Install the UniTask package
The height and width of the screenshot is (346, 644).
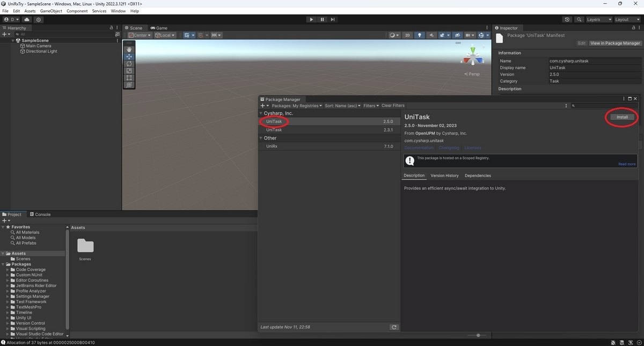621,116
